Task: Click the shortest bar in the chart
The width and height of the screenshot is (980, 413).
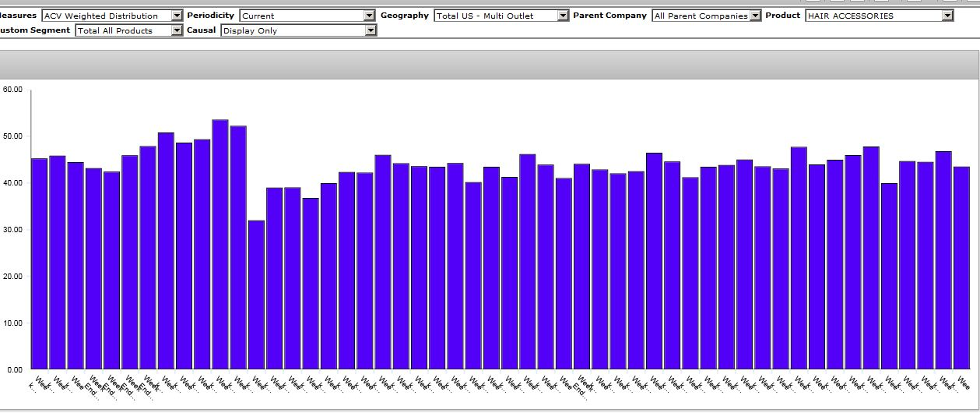Action: tap(256, 295)
